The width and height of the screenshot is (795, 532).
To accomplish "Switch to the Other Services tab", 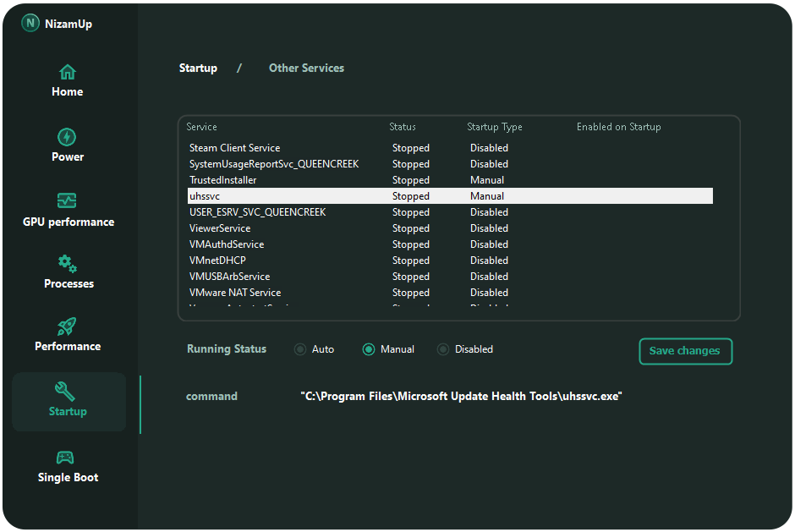I will click(x=306, y=68).
